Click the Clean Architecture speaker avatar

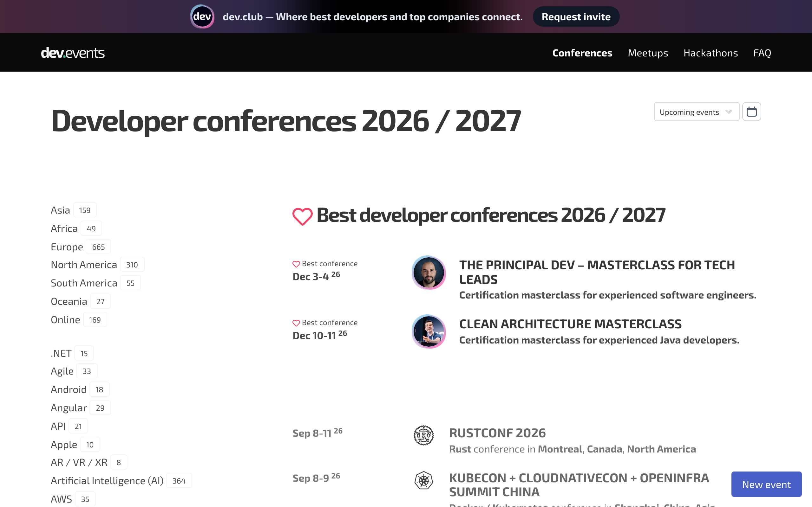click(429, 331)
